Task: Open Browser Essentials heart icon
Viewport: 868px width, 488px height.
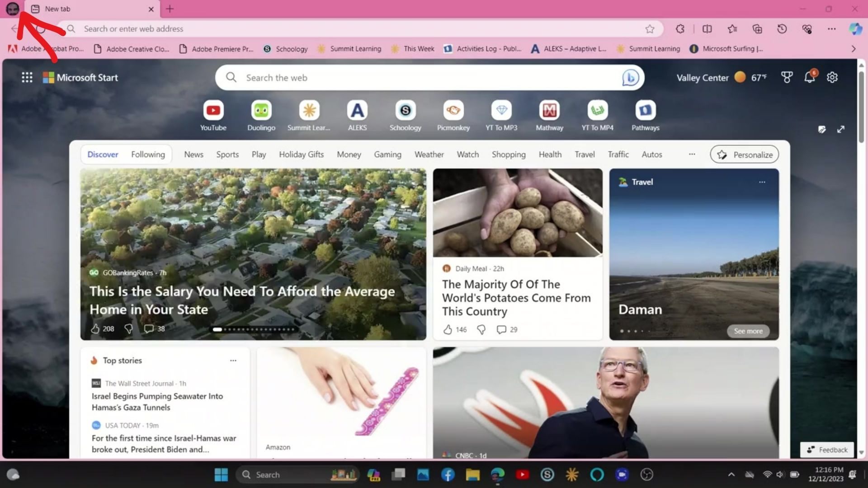Action: [807, 29]
